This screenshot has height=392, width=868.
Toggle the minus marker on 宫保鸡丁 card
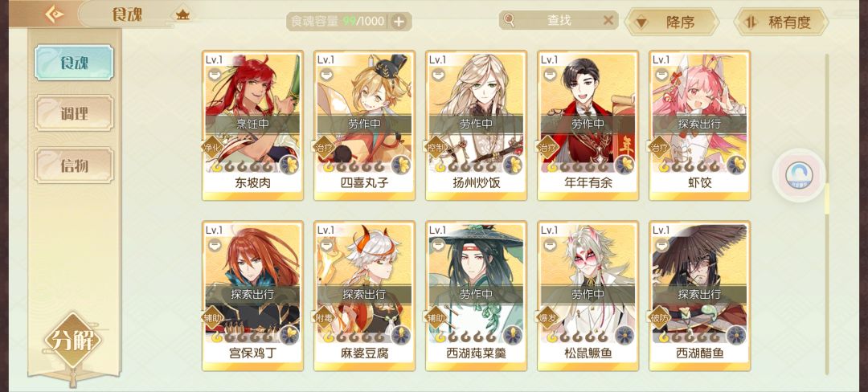point(215,245)
